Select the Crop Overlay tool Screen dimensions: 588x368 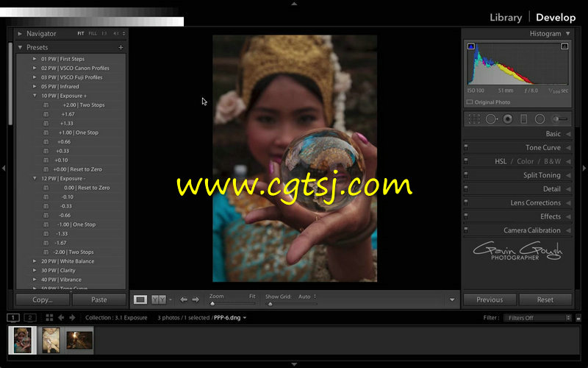point(474,119)
